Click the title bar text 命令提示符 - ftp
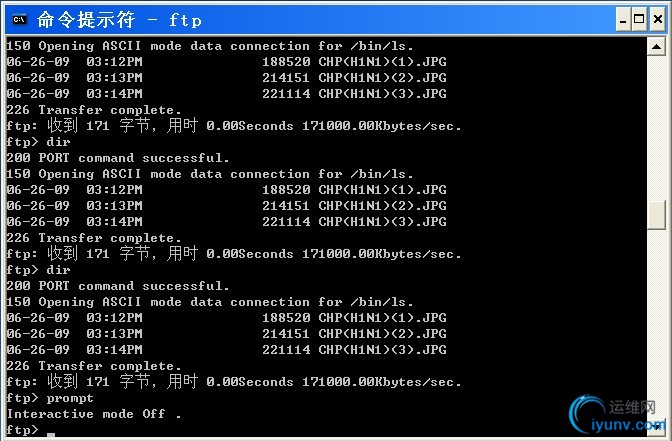 [119, 20]
